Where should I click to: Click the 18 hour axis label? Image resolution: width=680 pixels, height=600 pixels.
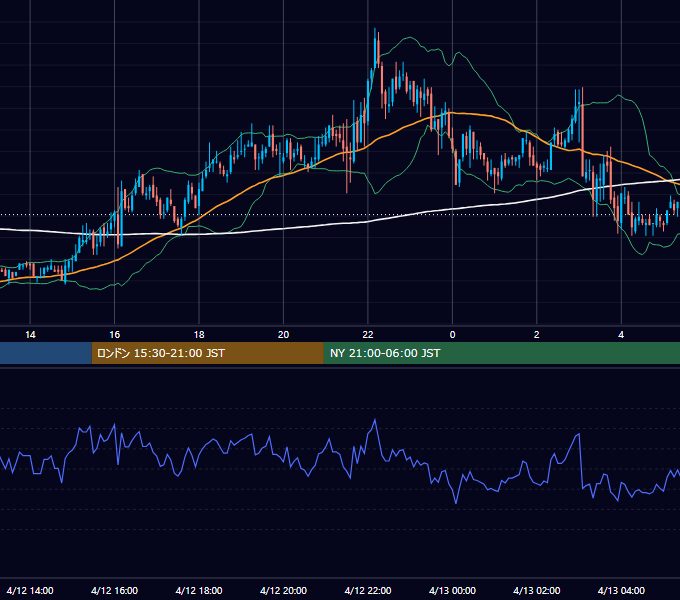(x=199, y=335)
